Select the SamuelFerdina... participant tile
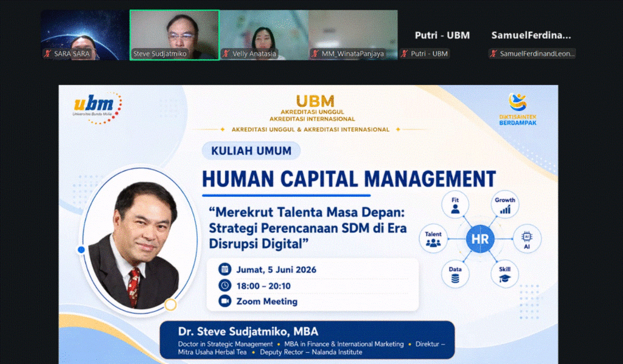 click(x=531, y=35)
